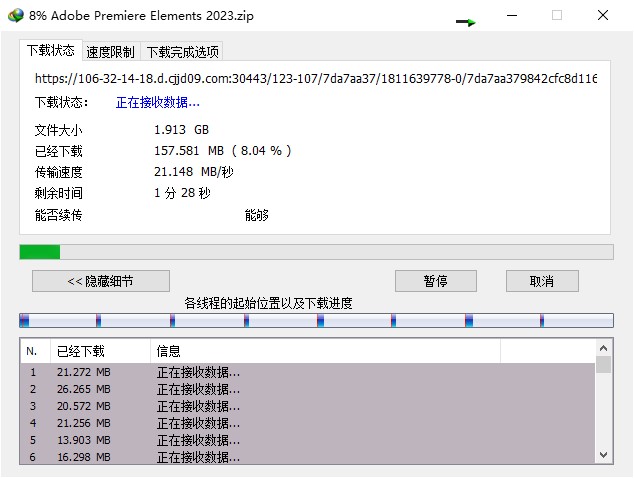Screen dimensions: 634x478
Task: Sort by 已经下载 column header
Action: (98, 351)
